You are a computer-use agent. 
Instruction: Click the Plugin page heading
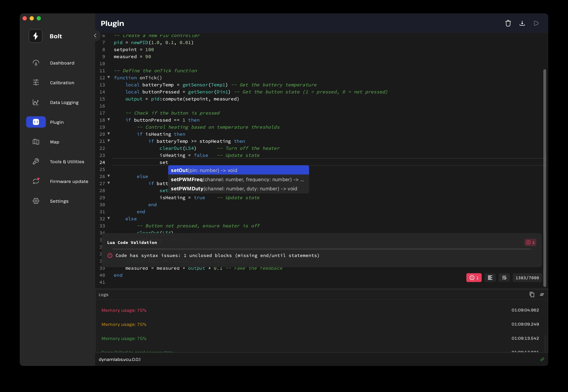(x=112, y=23)
